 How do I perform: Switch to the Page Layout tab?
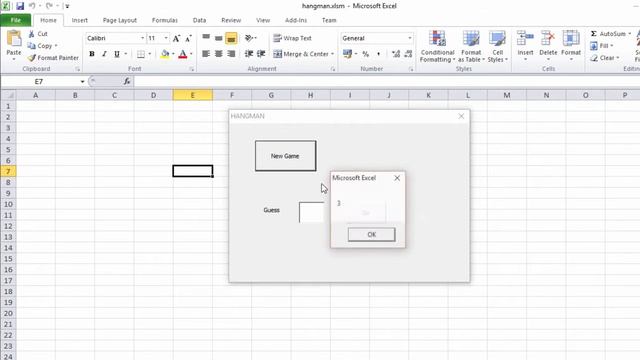(120, 20)
